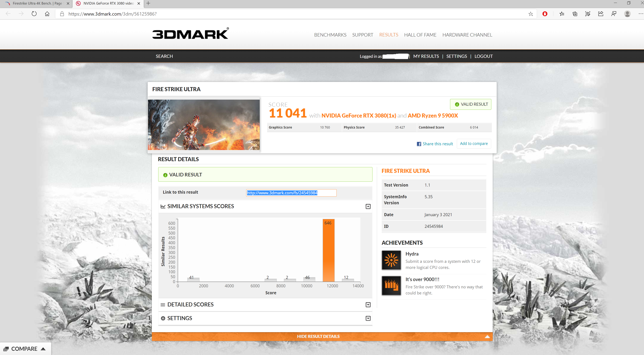This screenshot has height=355, width=644.
Task: Hide result details via orange bar
Action: coord(318,337)
